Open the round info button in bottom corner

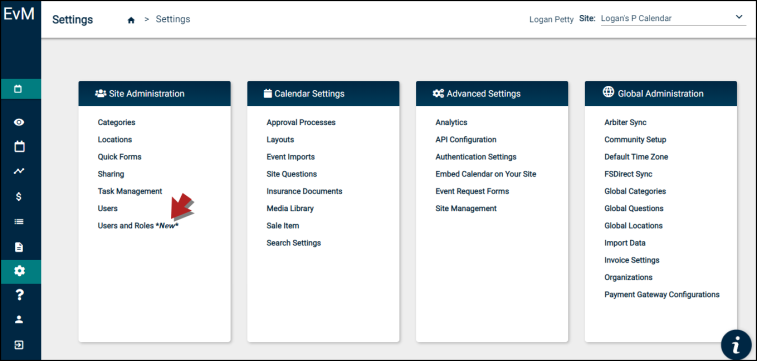click(x=736, y=346)
